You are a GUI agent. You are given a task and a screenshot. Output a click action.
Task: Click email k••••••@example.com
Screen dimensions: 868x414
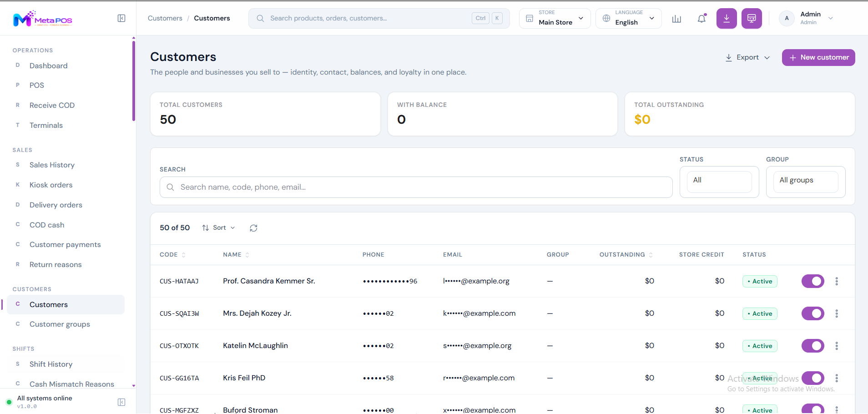click(x=479, y=313)
